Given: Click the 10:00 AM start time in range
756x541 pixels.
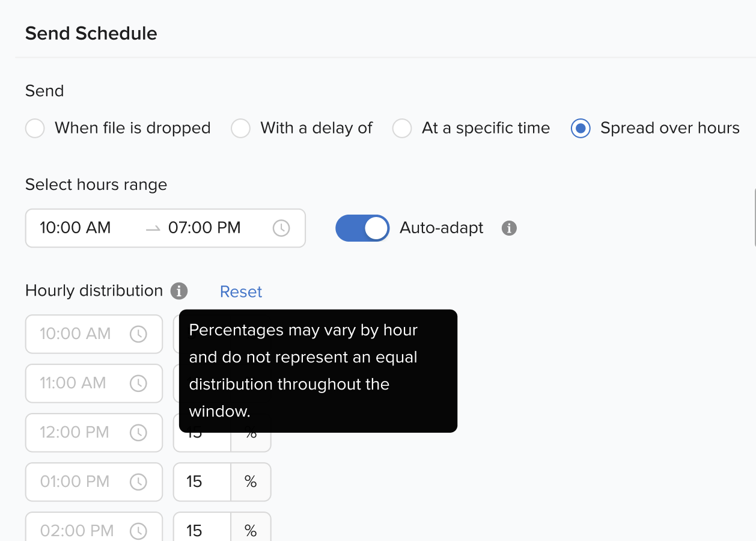Looking at the screenshot, I should [x=76, y=228].
